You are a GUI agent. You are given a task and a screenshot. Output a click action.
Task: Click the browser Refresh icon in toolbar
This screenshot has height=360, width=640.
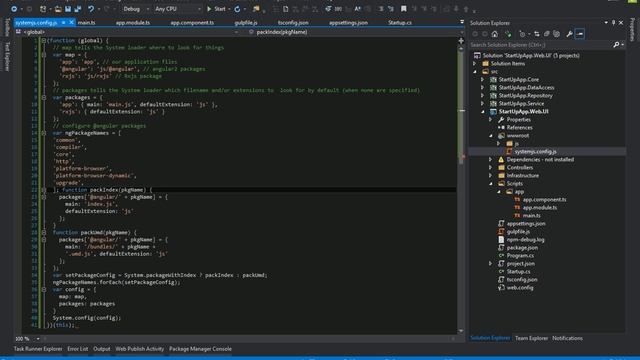coord(237,9)
